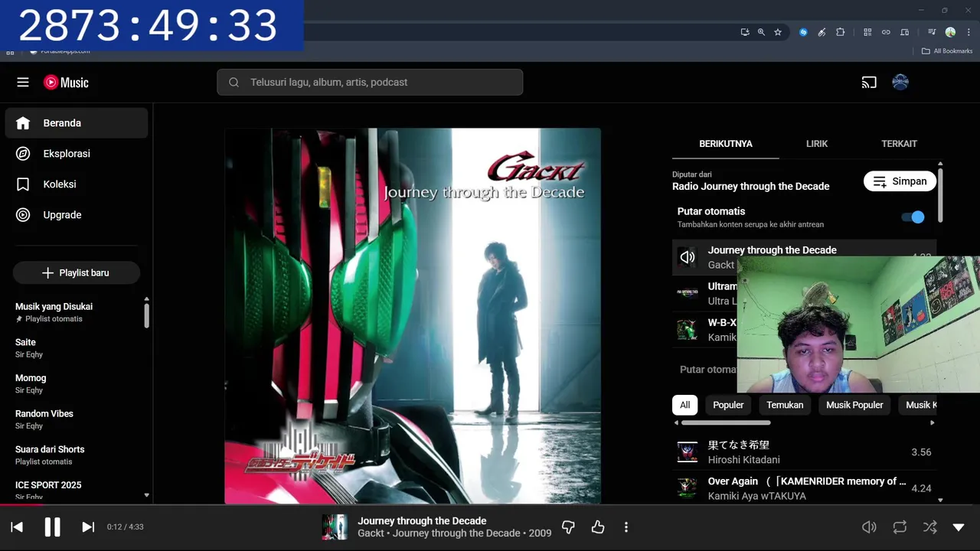Click the queue panel vertical scrollbar

tap(940, 195)
